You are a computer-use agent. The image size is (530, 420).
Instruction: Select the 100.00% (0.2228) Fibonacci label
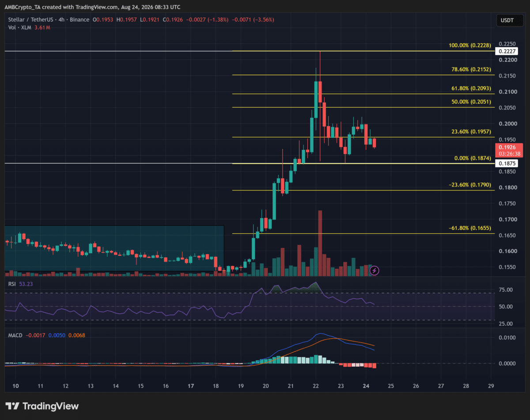coord(469,45)
